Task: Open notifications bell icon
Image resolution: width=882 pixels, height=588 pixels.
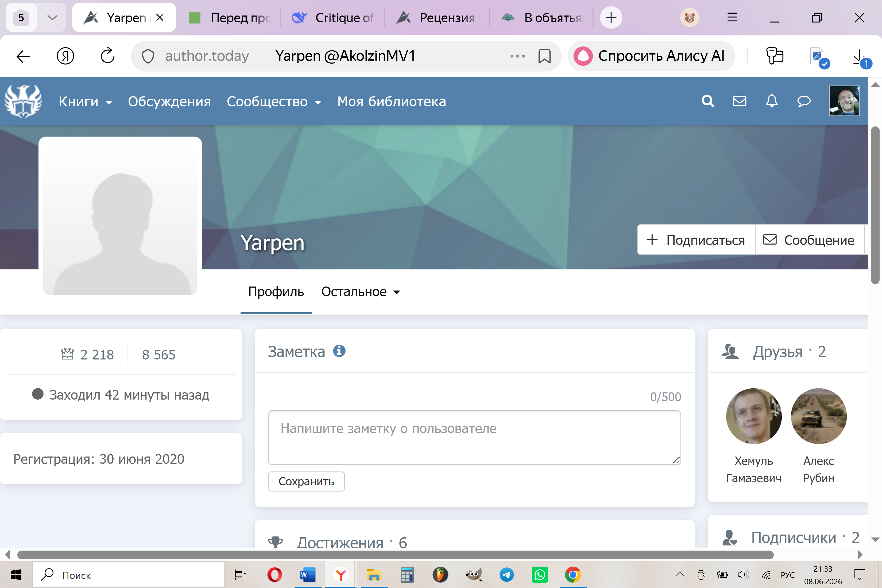Action: click(772, 101)
